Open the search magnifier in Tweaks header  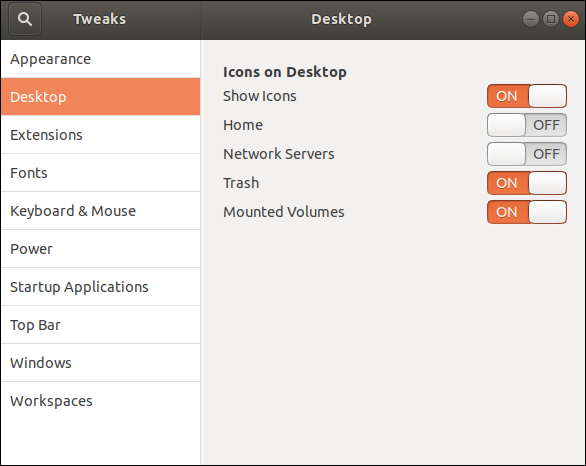click(25, 19)
